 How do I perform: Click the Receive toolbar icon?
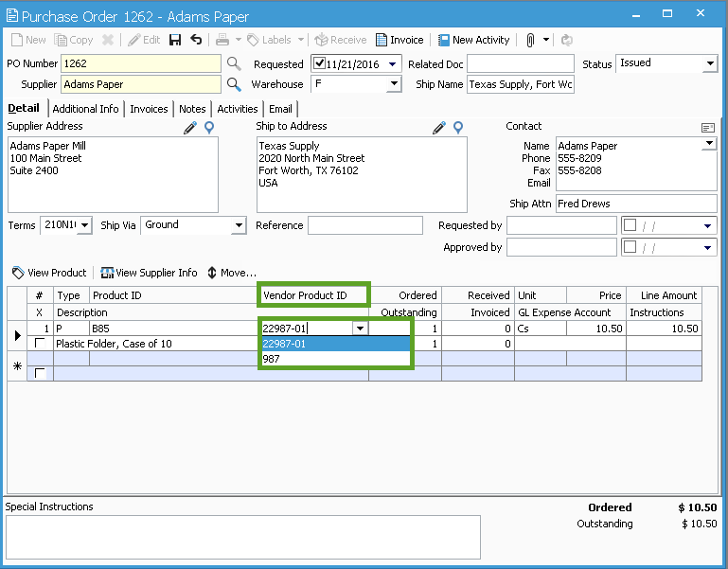(x=321, y=40)
